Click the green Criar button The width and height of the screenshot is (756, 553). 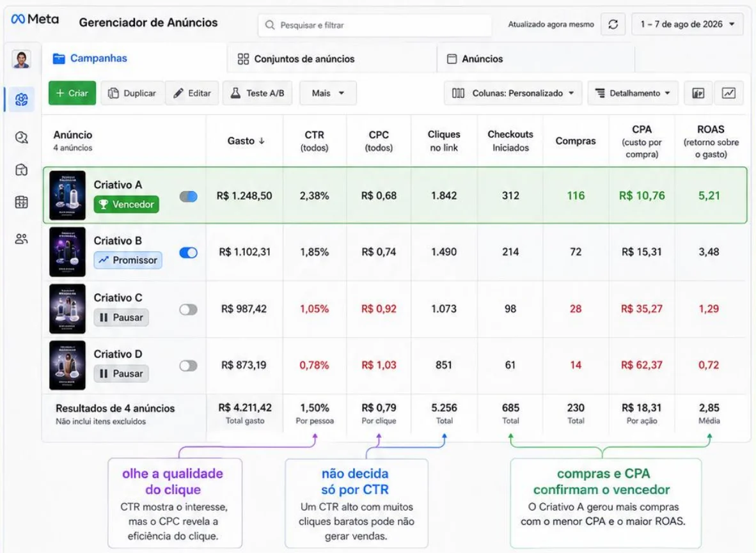point(72,93)
